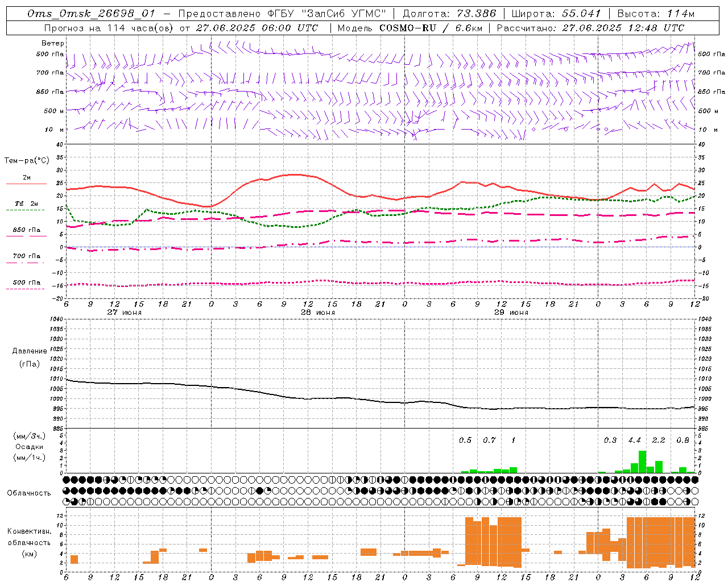Viewport: 728px width, 582px height.
Task: Click the 850 гПа temperature legend entry
Action: pyautogui.click(x=27, y=230)
